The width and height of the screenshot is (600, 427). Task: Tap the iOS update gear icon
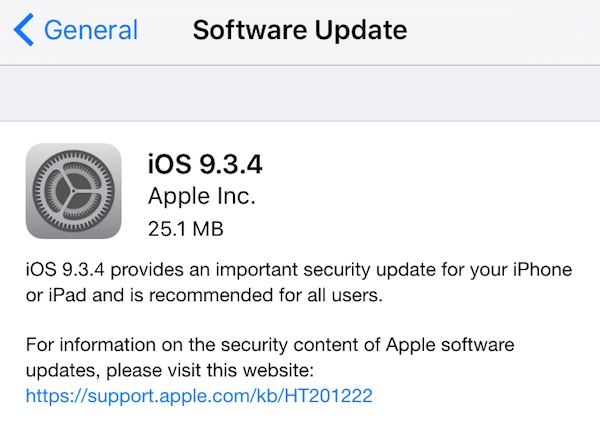pos(73,191)
